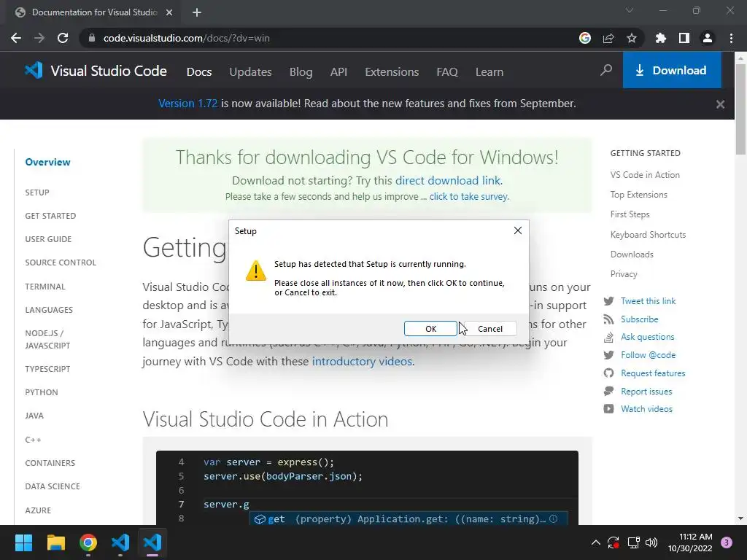Expand the USER GUIDE sidebar section
Viewport: 747px width, 560px height.
pyautogui.click(x=48, y=239)
